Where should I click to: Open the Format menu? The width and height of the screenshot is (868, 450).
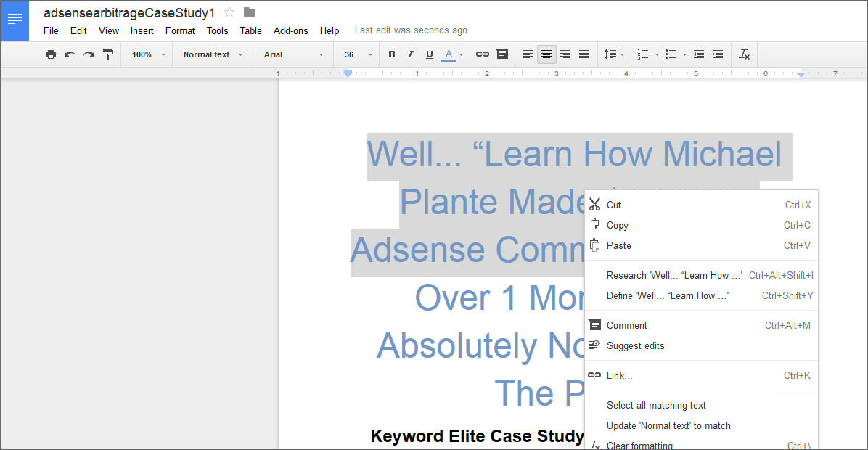pyautogui.click(x=180, y=30)
